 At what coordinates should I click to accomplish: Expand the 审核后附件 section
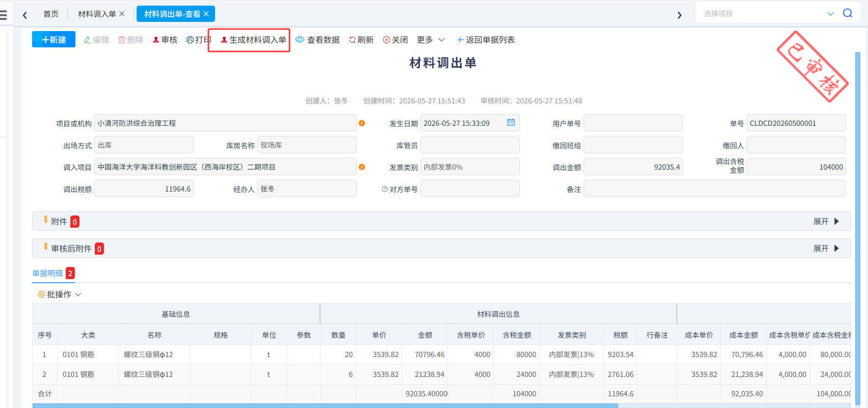coord(826,248)
